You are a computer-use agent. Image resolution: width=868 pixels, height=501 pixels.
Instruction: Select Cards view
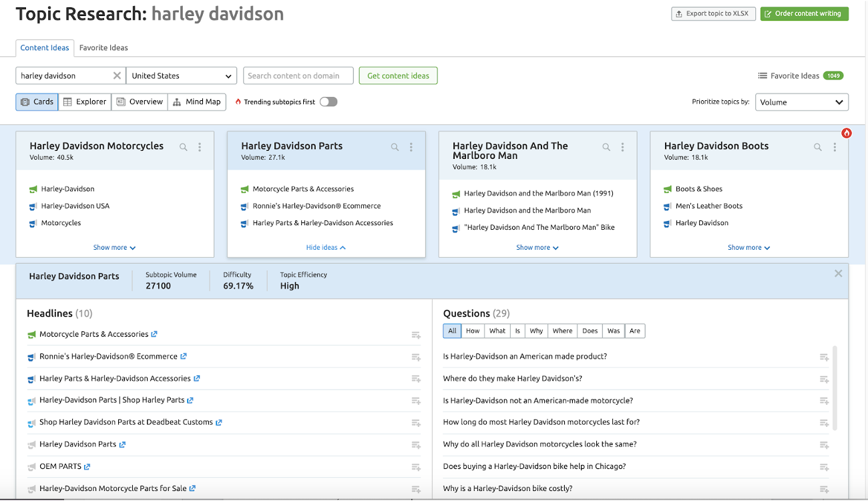pyautogui.click(x=37, y=102)
